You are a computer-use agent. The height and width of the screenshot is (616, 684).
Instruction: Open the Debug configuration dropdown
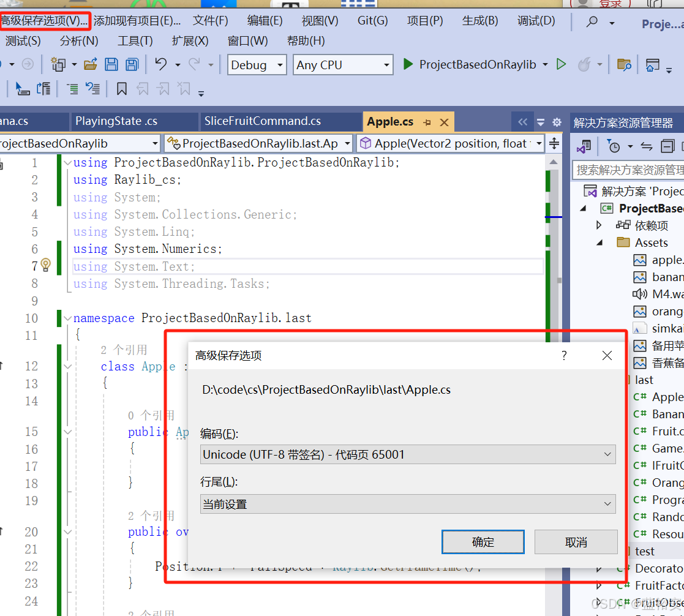[257, 64]
